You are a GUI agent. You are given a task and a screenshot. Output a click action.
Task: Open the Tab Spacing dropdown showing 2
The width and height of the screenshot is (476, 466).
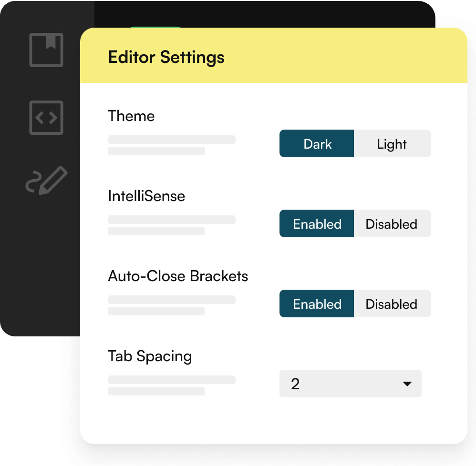343,384
